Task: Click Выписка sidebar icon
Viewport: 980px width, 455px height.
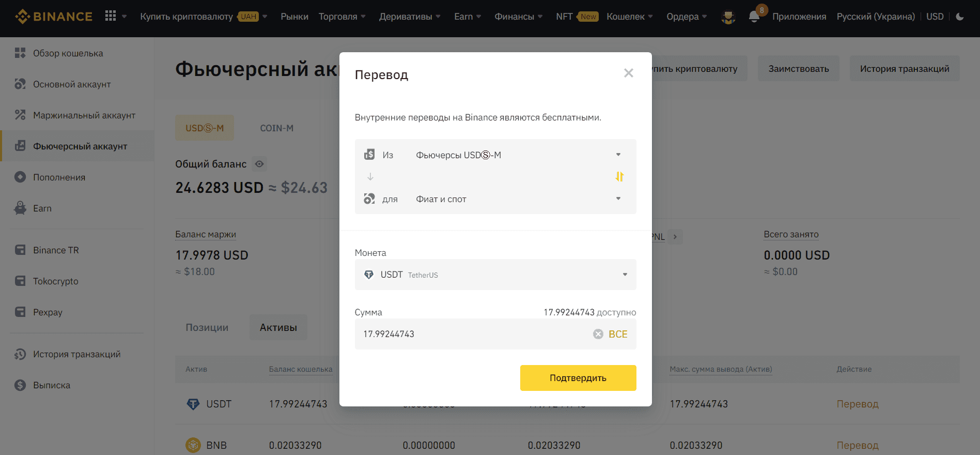Action: (20, 385)
